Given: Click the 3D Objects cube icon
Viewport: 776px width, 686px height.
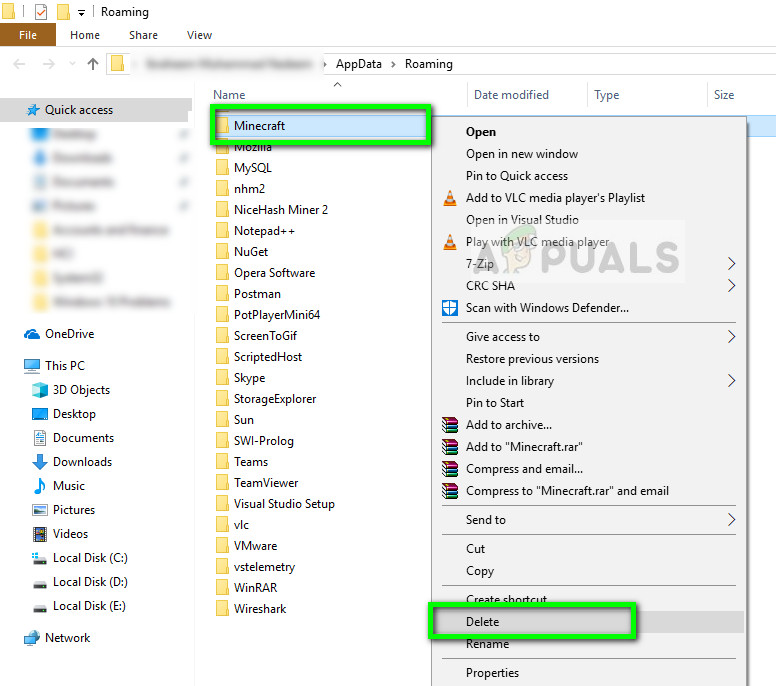Looking at the screenshot, I should click(x=40, y=390).
